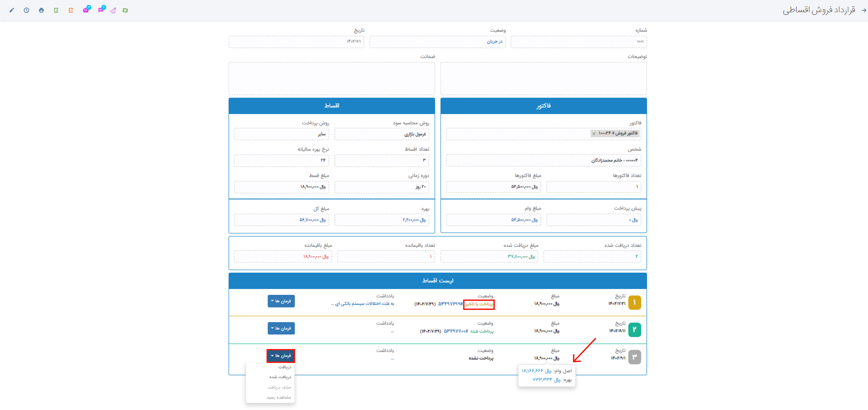Toggle فرمان ها dropdown for installment ۳
Screen dimensions: 868x410
[x=281, y=356]
